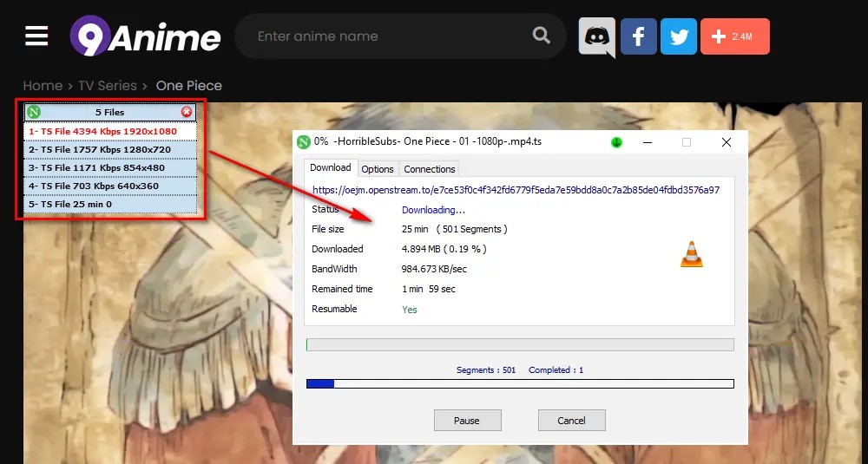Switch to the Options tab
Viewport: 868px width, 464px height.
click(378, 169)
